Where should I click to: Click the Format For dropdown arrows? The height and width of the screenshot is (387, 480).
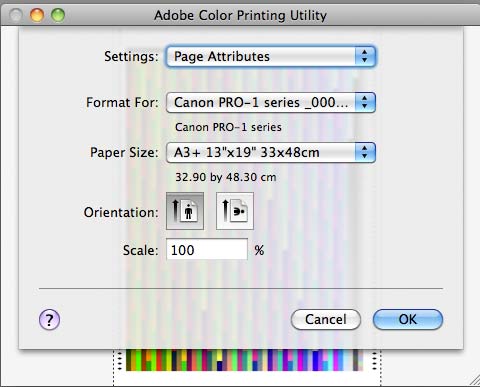point(365,102)
